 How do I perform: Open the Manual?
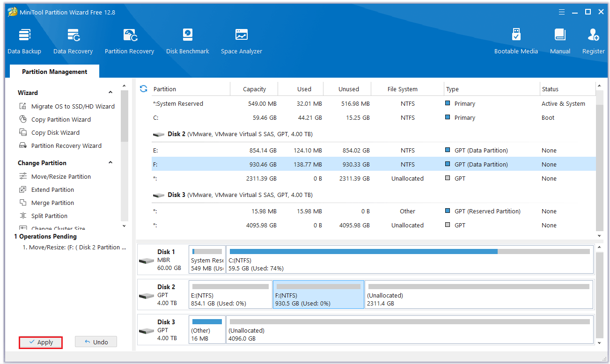[x=560, y=41]
